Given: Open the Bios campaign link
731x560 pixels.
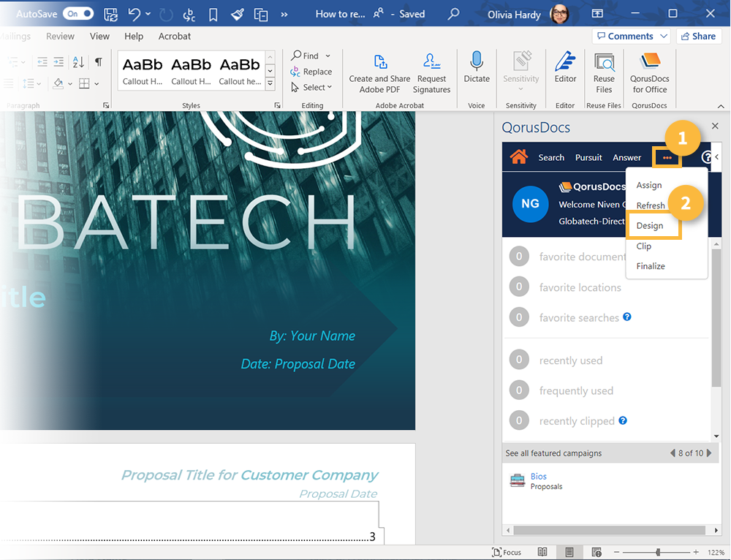Looking at the screenshot, I should [539, 477].
